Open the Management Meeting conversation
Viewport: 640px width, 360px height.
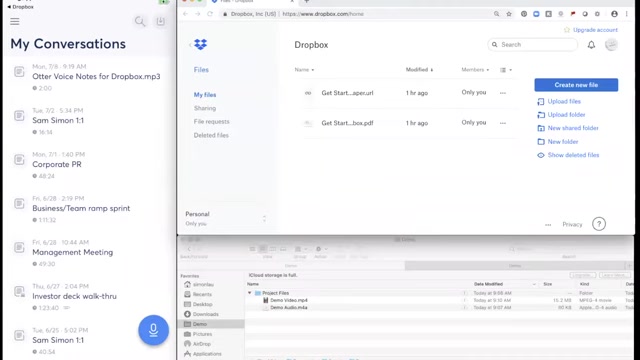[x=73, y=252]
